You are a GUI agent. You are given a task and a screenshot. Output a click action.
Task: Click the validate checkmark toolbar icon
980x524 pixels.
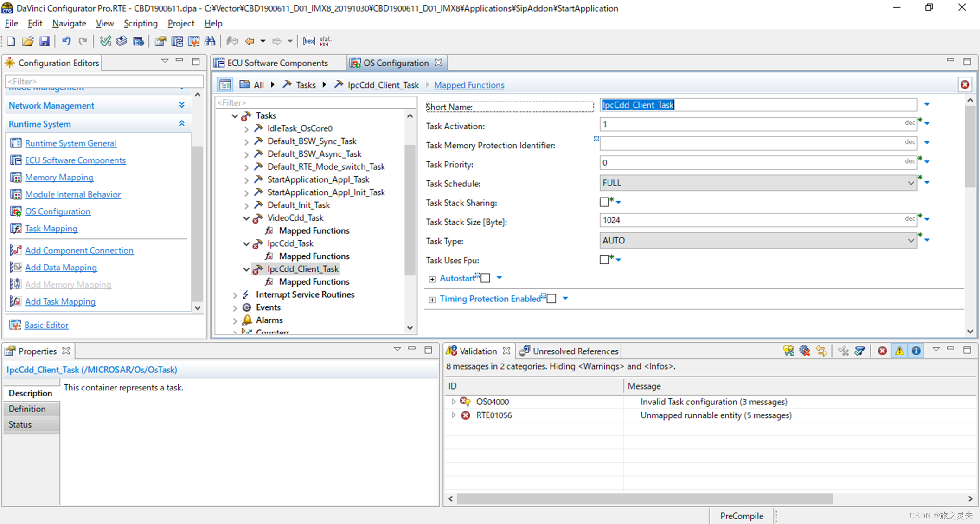tap(105, 41)
